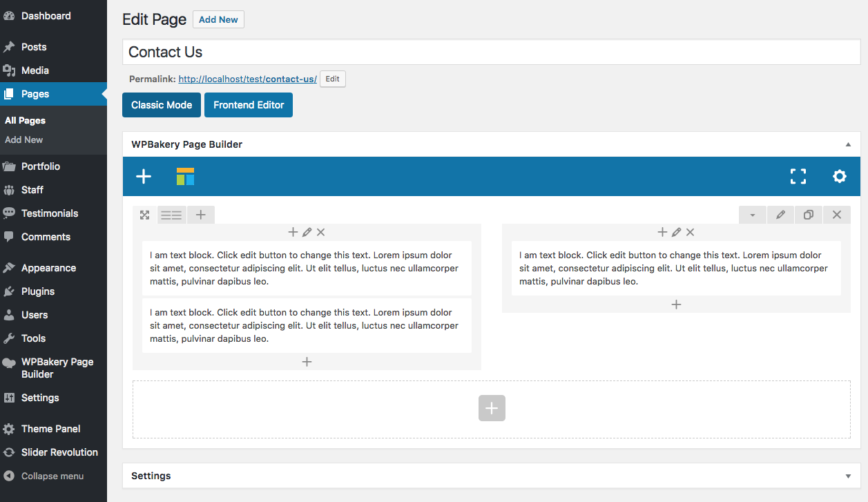Screen dimensions: 868x502
Task: Open All Pages submenu item
Action: (x=25, y=120)
